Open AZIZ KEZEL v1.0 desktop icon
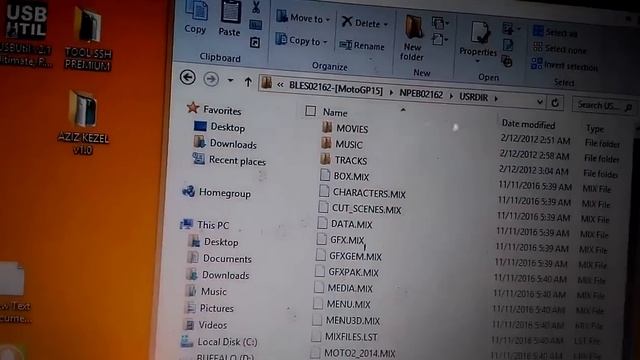This screenshot has width=640, height=360. (x=83, y=122)
